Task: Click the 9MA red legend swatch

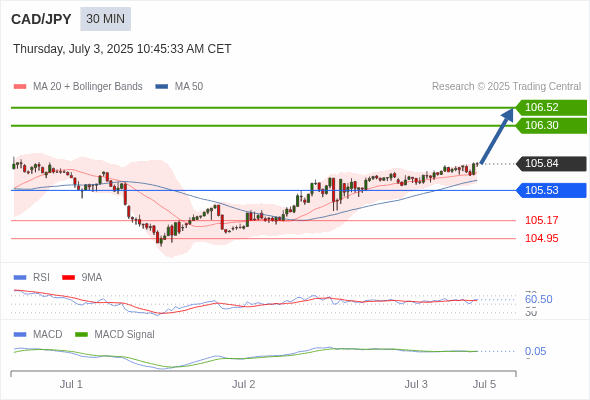Action: (68, 278)
